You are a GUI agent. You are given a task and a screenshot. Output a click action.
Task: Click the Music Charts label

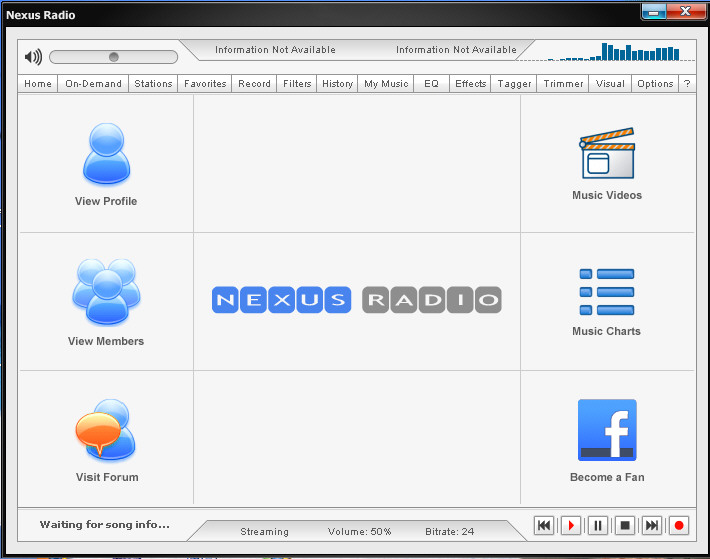click(x=606, y=331)
